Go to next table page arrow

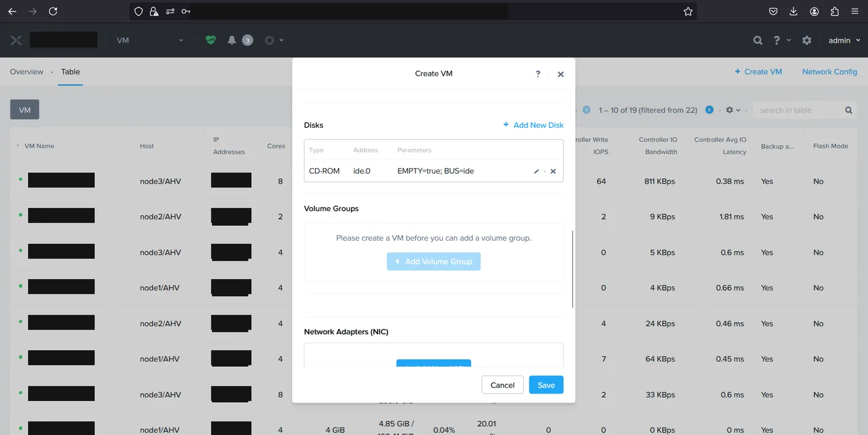[x=709, y=110]
